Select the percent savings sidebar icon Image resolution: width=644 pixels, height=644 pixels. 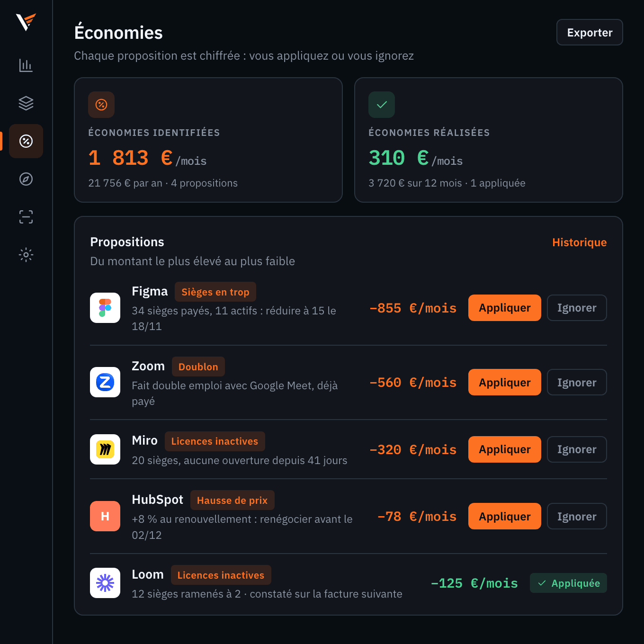(26, 141)
